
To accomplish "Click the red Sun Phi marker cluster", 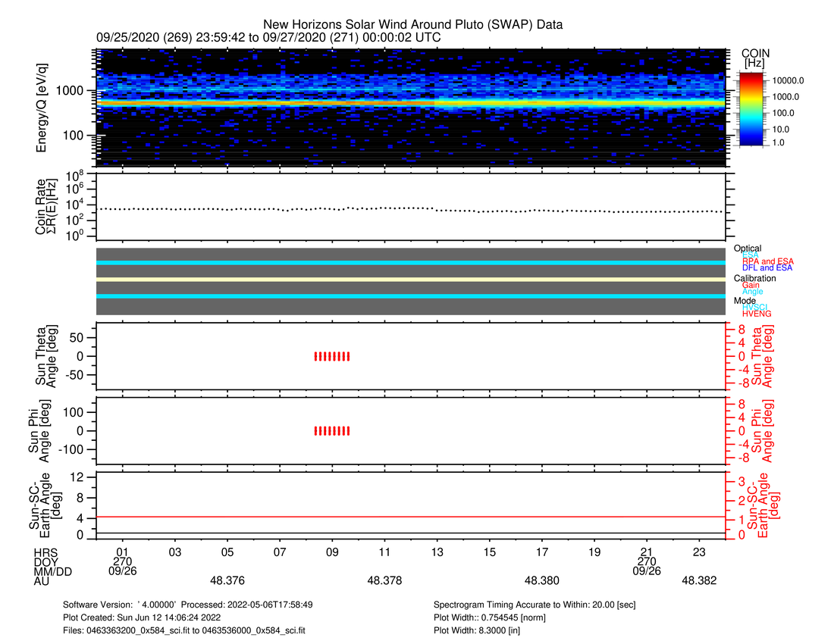I will 332,431.
